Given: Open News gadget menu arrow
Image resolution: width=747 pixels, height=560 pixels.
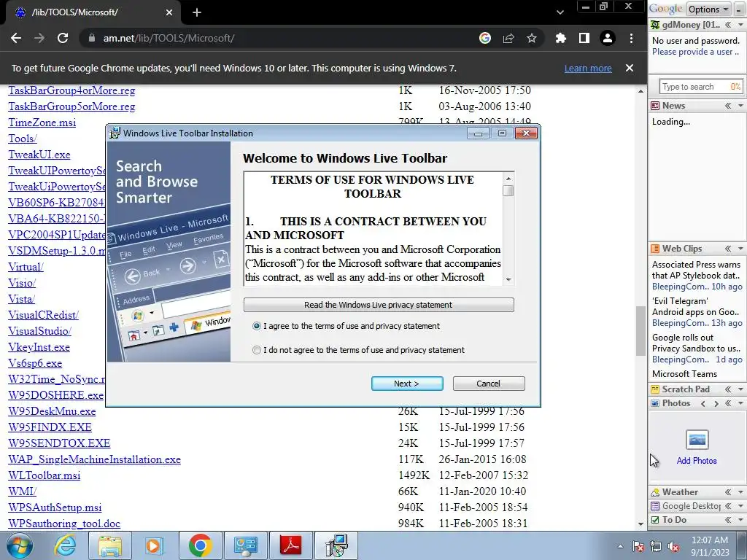Looking at the screenshot, I should 741,106.
